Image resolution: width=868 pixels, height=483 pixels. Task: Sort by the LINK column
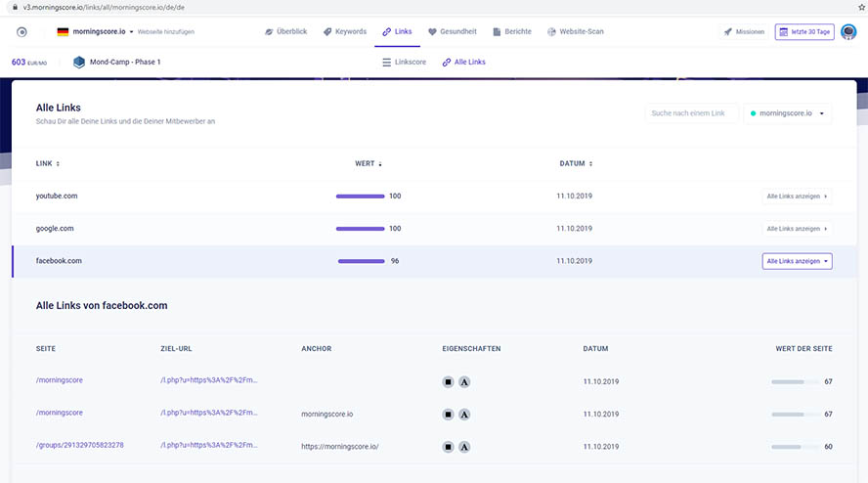click(x=48, y=163)
